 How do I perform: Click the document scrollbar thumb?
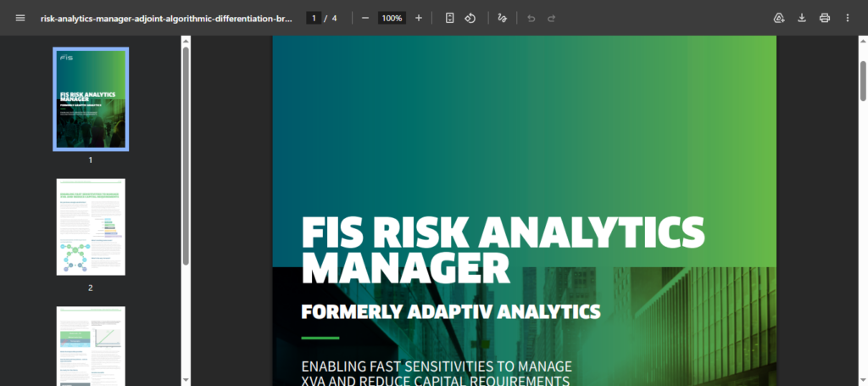click(x=863, y=81)
